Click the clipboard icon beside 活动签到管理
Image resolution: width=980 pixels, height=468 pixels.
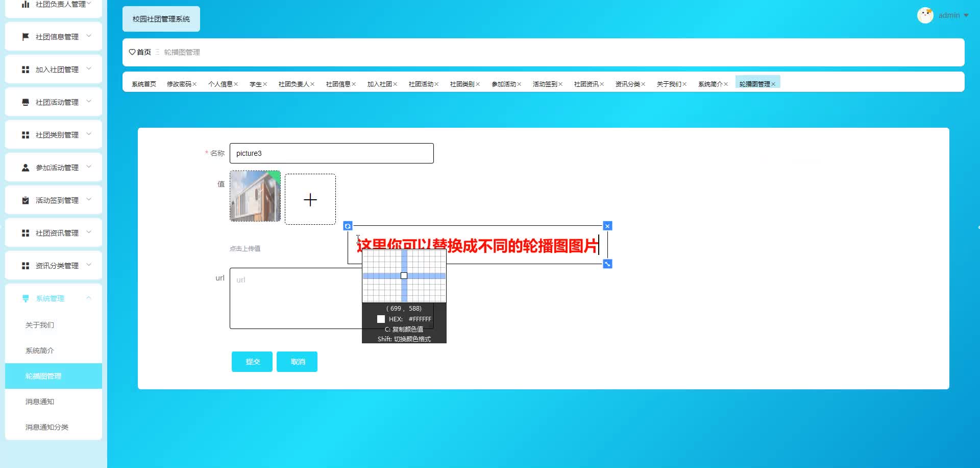(x=26, y=200)
